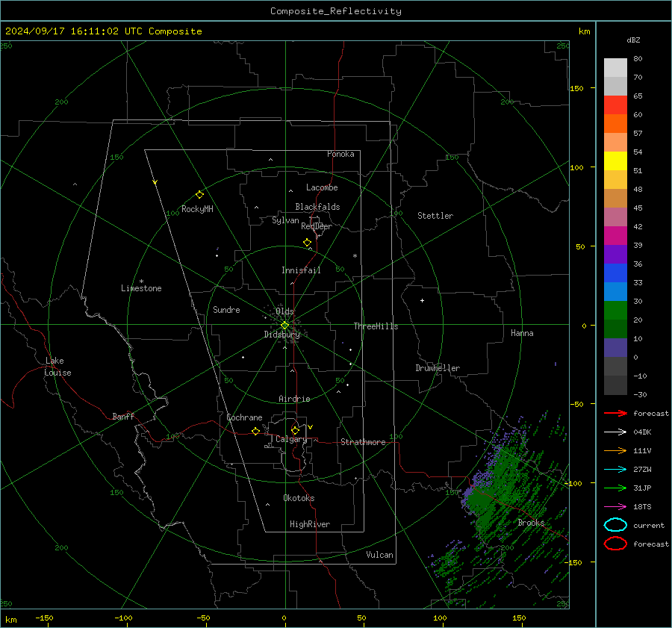Click the yellow diamond marker above Calgary
This screenshot has height=628, width=672.
point(295,430)
